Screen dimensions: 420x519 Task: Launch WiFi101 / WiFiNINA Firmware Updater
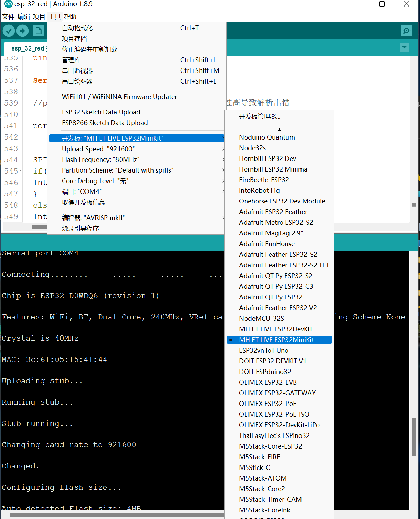click(x=137, y=97)
